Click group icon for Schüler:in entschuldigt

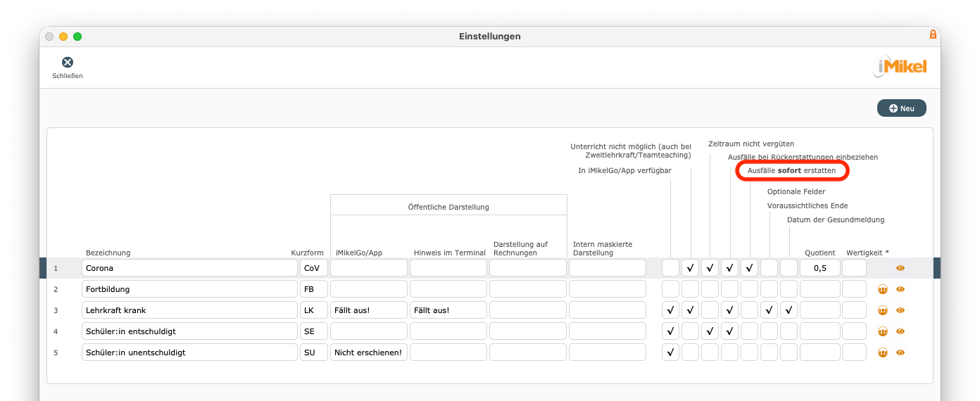coord(883,331)
